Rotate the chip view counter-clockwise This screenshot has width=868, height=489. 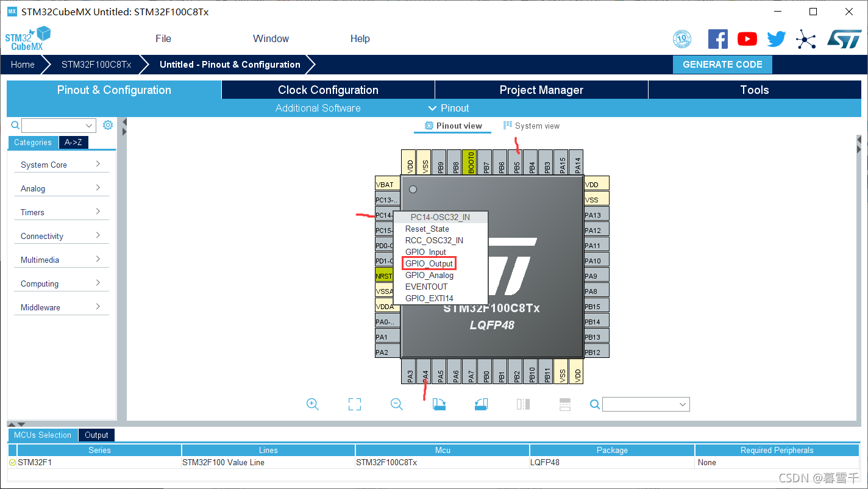(481, 404)
